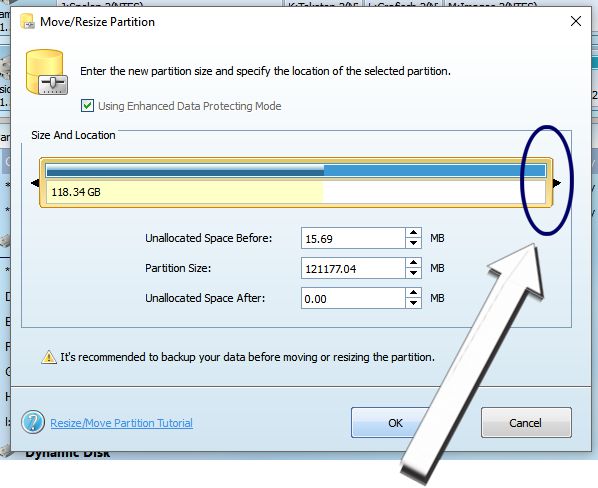The width and height of the screenshot is (598, 488).
Task: Open the Resize/Move Partition Tutorial link
Action: (x=122, y=423)
